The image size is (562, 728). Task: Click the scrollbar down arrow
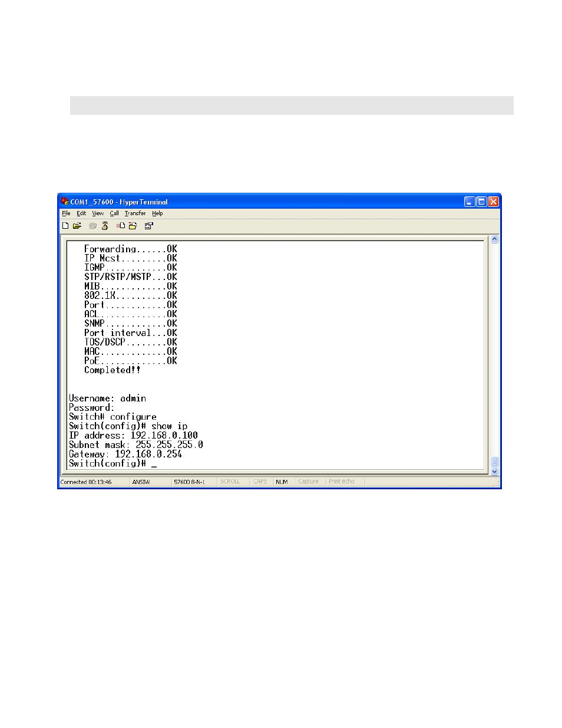(494, 472)
